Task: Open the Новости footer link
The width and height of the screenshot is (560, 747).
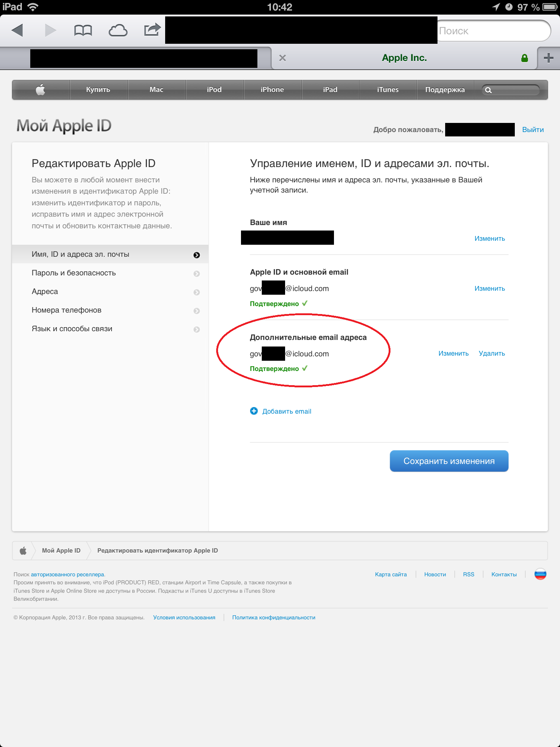Action: pos(435,574)
